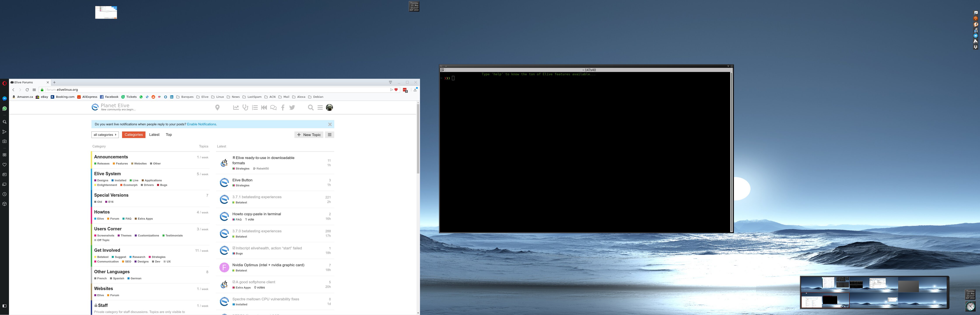This screenshot has width=980, height=315.
Task: Open the sidebar bookmarks heart icon
Action: pyautogui.click(x=5, y=165)
